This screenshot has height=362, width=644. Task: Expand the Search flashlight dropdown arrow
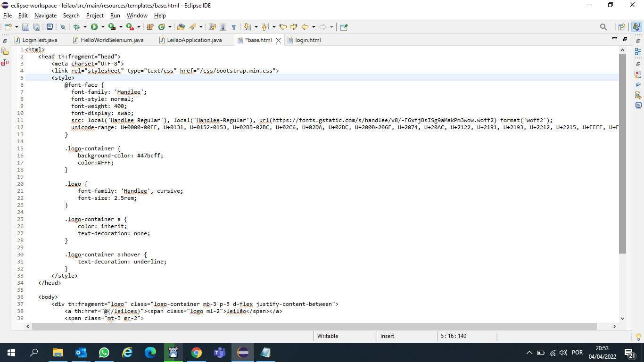click(x=201, y=27)
